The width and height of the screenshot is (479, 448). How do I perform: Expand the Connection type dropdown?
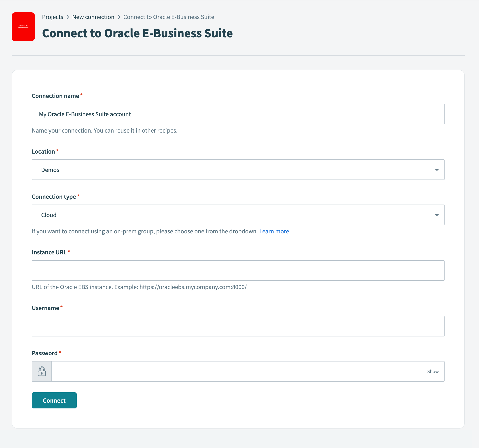tap(238, 215)
